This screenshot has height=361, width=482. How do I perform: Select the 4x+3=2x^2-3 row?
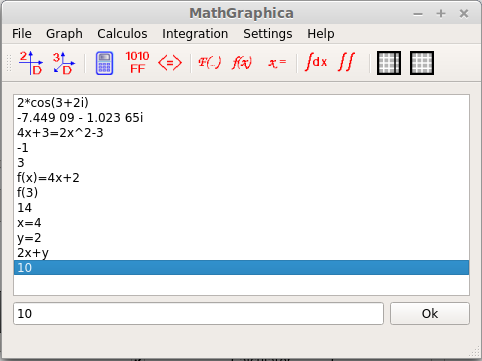[x=241, y=133]
